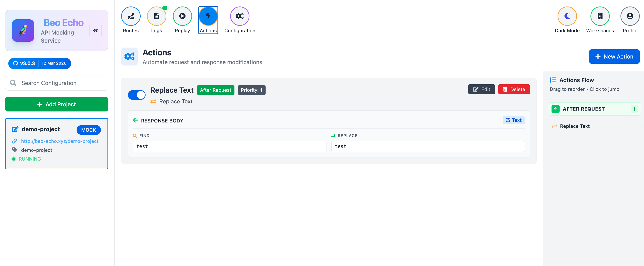The width and height of the screenshot is (644, 266).
Task: Click the demo-project edit pencil icon
Action: point(15,129)
